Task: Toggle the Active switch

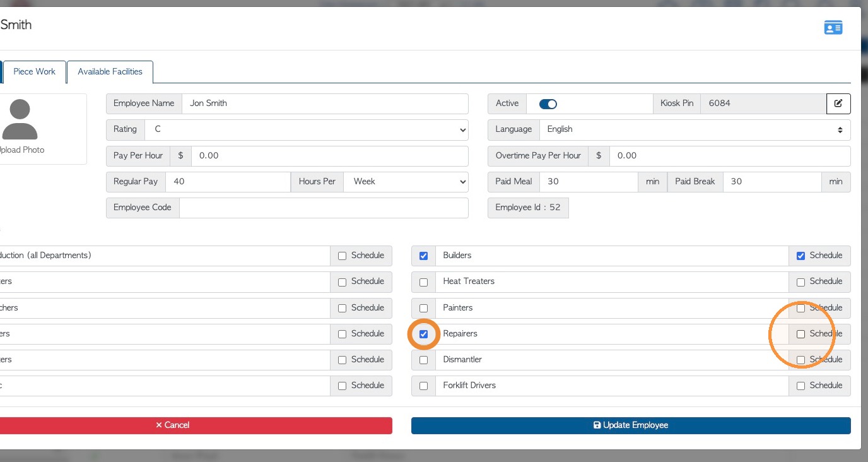Action: 548,104
